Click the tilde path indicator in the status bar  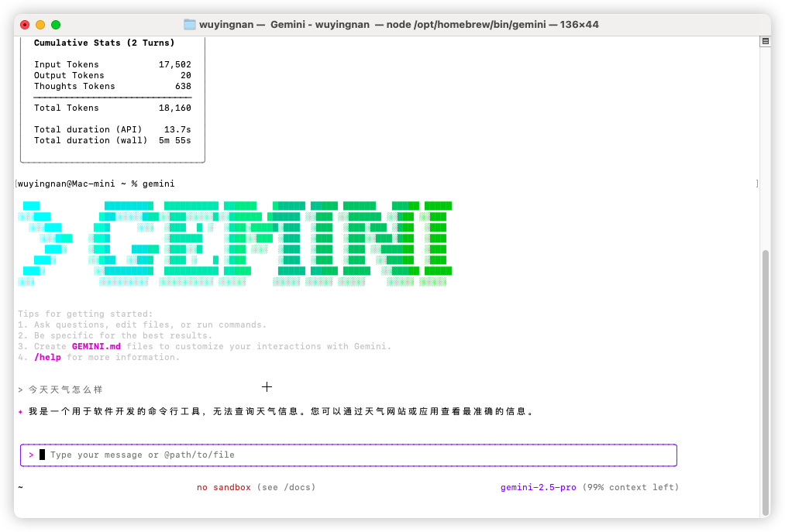pyautogui.click(x=20, y=487)
